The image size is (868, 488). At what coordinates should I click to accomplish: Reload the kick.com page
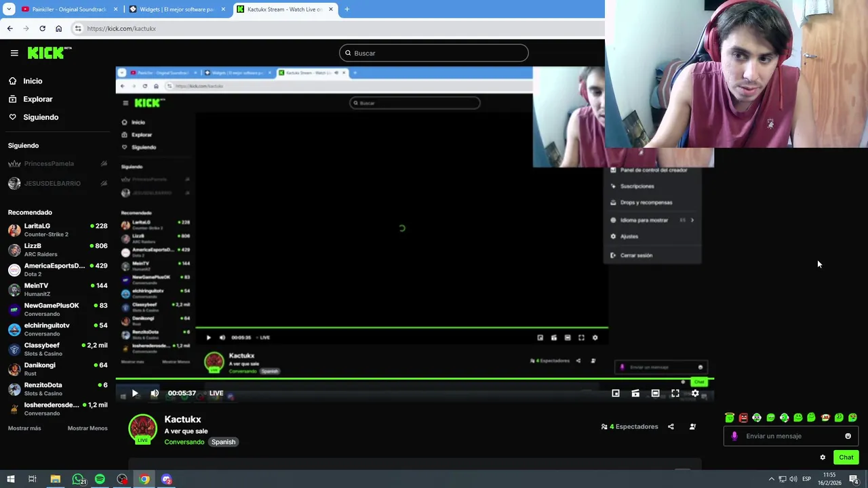[42, 28]
